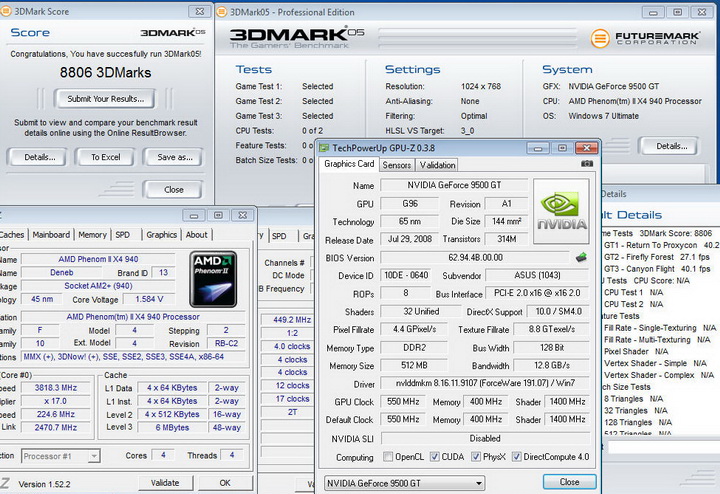Screen dimensions: 720x494
Task: Click the core speed 3818.3 MHz value
Action: (x=56, y=387)
